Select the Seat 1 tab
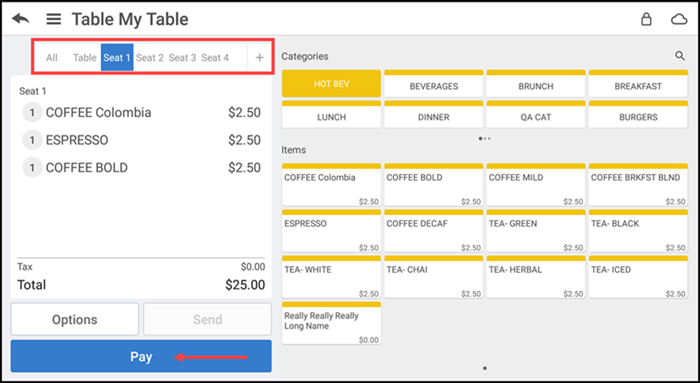The height and width of the screenshot is (383, 700). coord(117,57)
